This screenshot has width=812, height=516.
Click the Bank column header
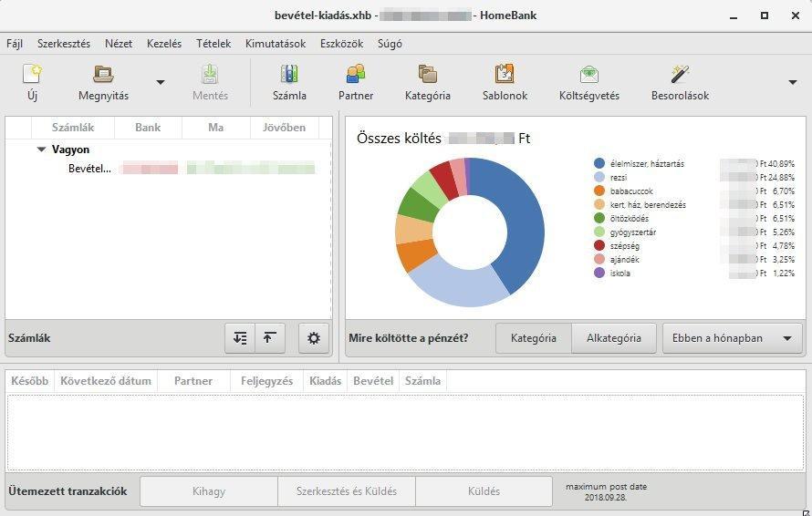tap(148, 128)
